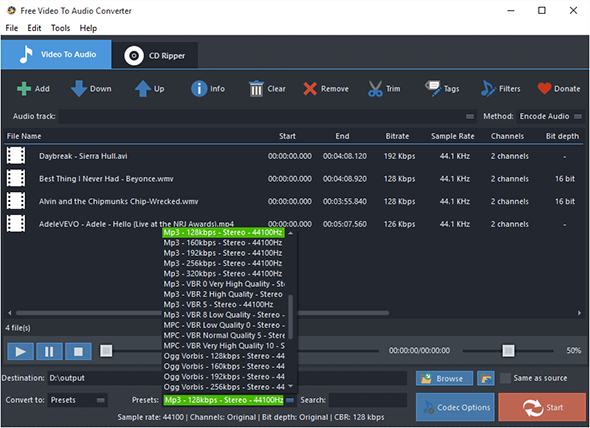590x428 pixels.
Task: Expand the Convert to Presets dropdown
Action: coord(78,400)
